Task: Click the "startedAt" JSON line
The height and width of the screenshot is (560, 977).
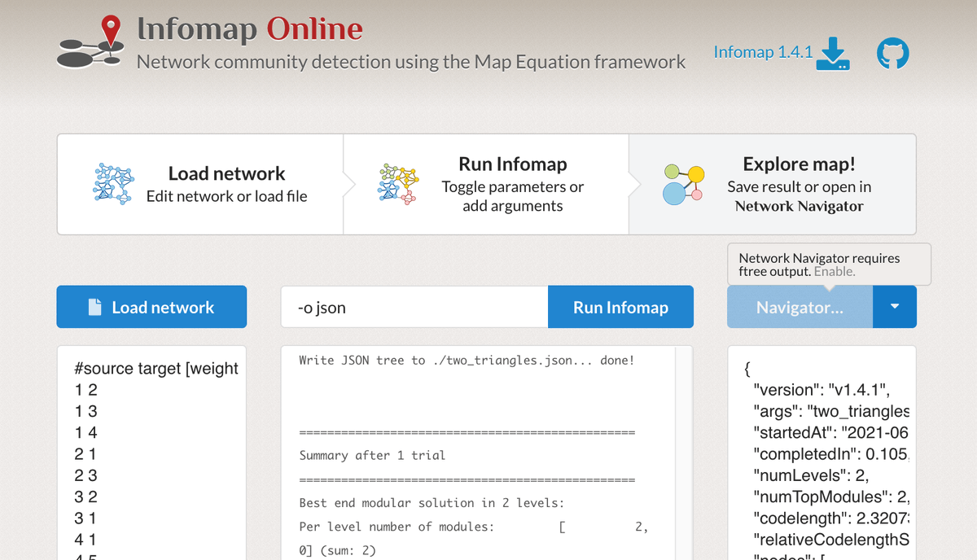Action: click(x=832, y=432)
